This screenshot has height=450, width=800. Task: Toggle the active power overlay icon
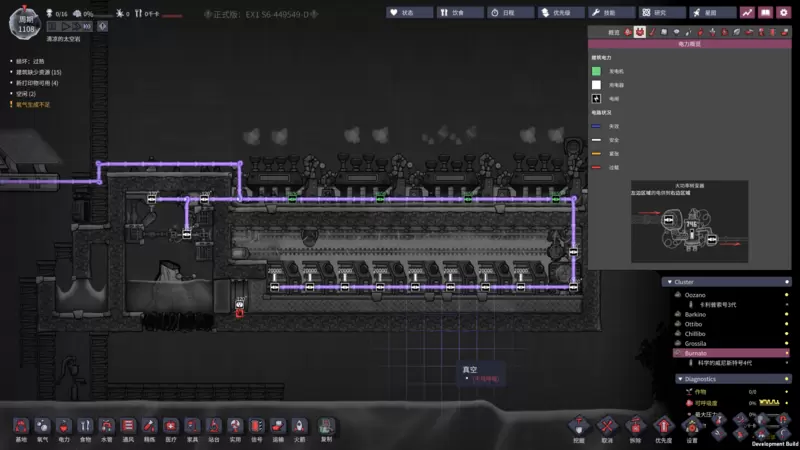click(640, 32)
